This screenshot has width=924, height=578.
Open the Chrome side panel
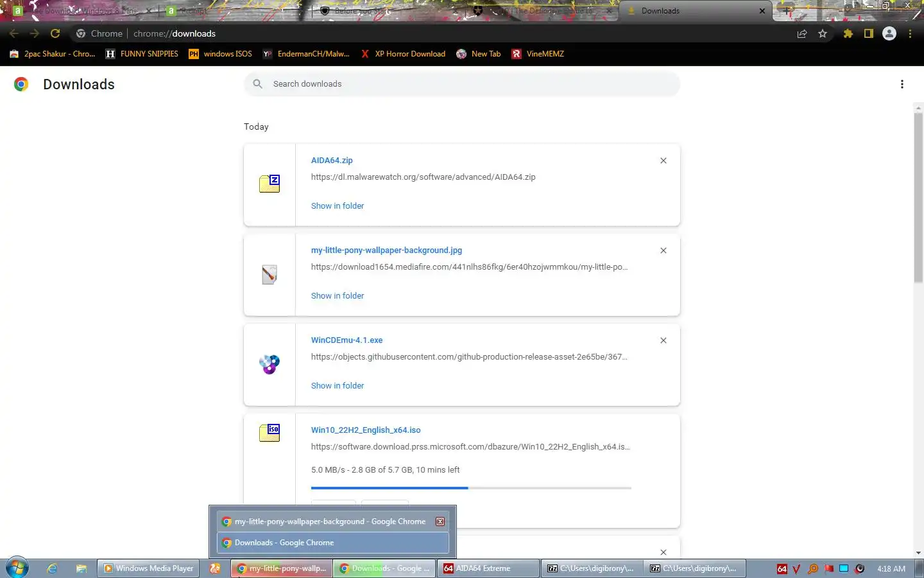point(869,34)
